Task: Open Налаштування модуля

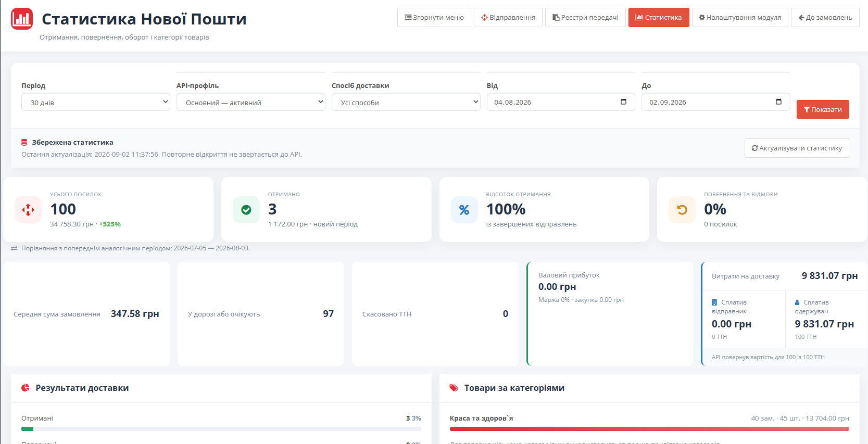Action: 740,17
